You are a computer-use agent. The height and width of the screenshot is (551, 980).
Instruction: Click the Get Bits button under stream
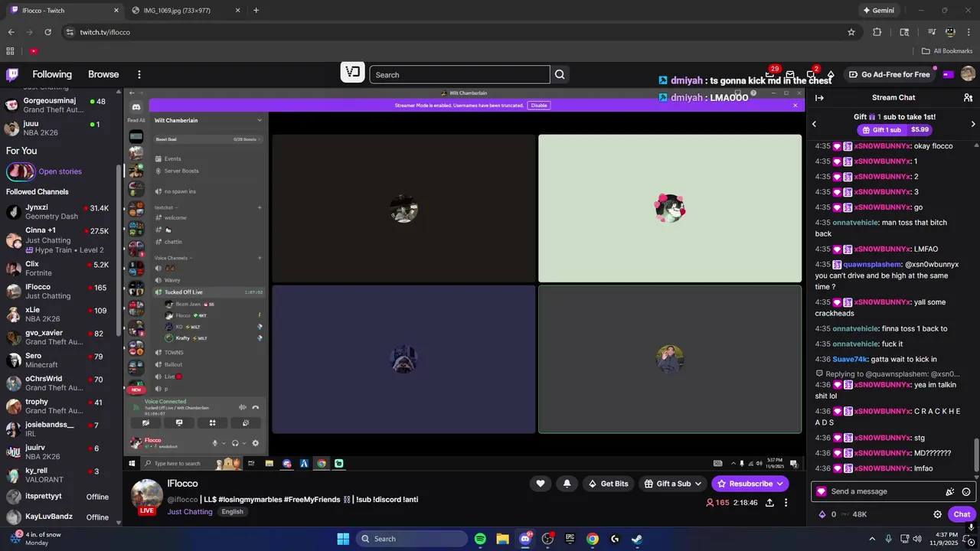coord(609,484)
